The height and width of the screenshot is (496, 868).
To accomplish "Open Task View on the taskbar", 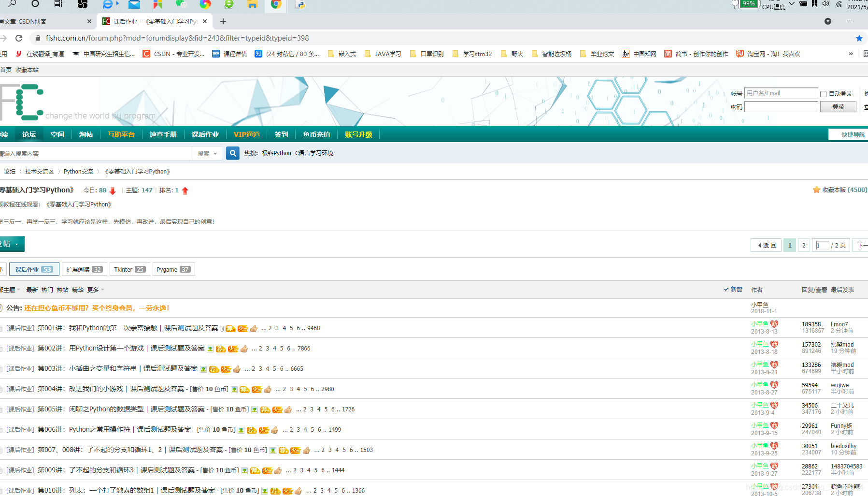I will (58, 4).
